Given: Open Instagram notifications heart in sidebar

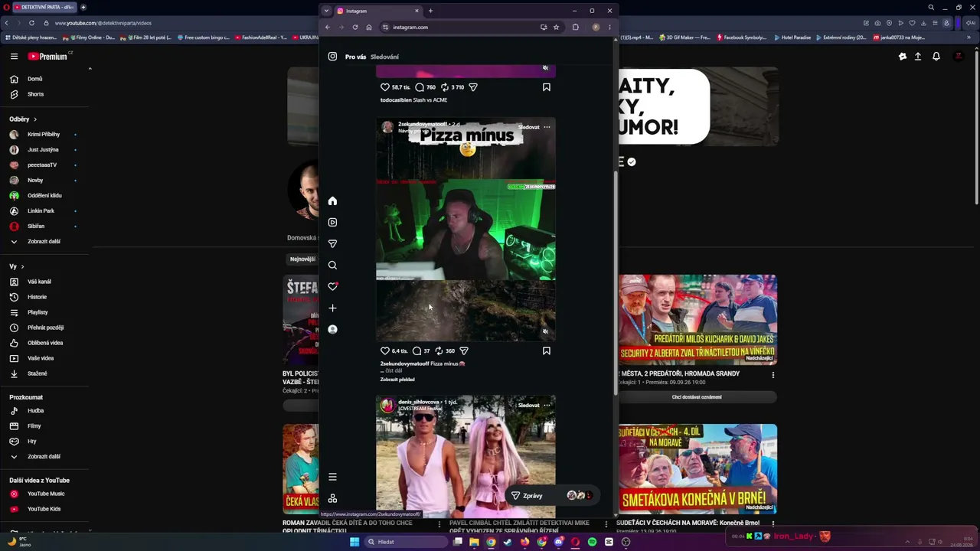Looking at the screenshot, I should tap(332, 287).
